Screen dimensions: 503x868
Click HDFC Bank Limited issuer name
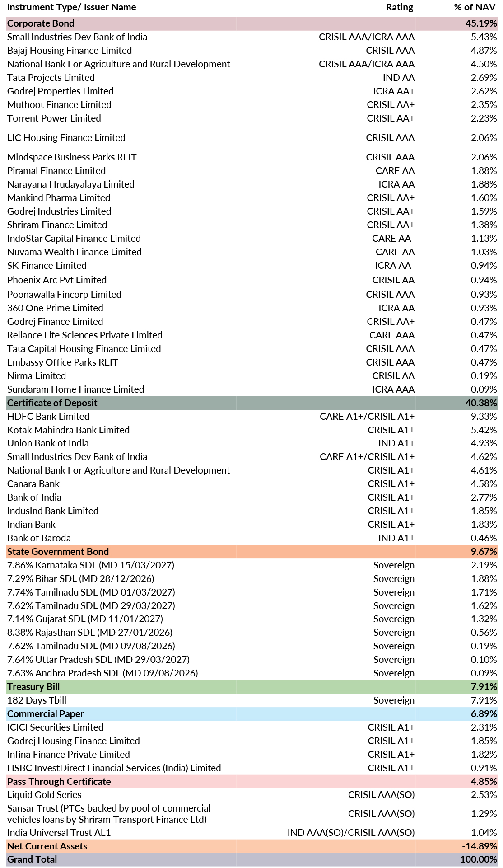tap(48, 416)
